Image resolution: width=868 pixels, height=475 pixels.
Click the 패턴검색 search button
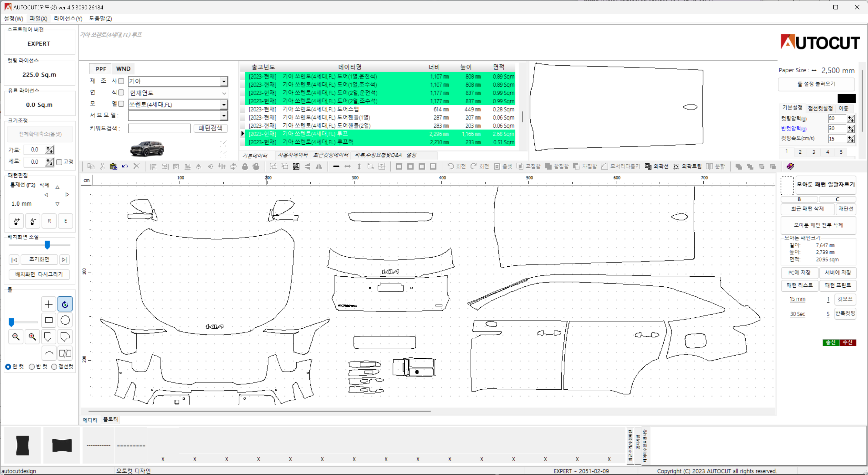click(210, 128)
